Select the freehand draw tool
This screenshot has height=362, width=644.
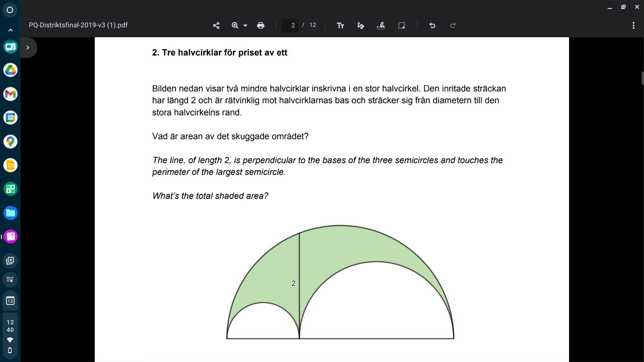point(361,25)
